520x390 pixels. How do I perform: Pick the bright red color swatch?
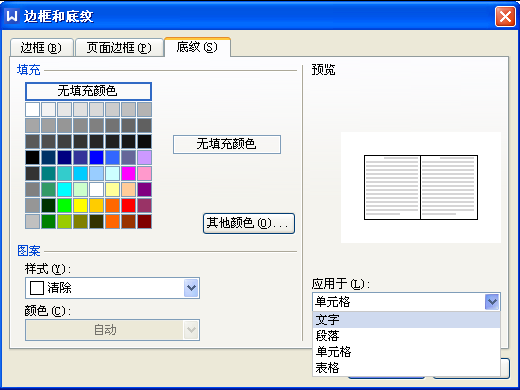click(128, 205)
